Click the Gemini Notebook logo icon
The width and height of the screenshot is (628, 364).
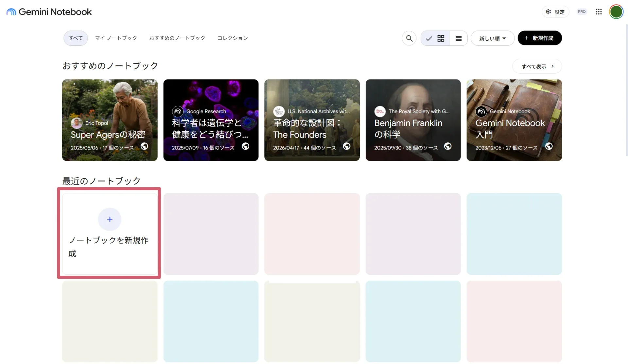(x=11, y=12)
